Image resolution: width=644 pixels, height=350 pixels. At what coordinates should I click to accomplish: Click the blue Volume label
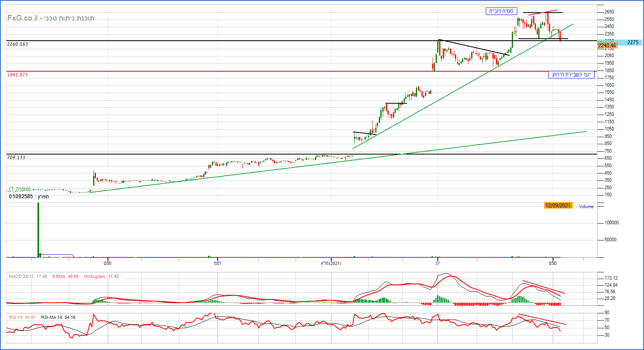(586, 207)
